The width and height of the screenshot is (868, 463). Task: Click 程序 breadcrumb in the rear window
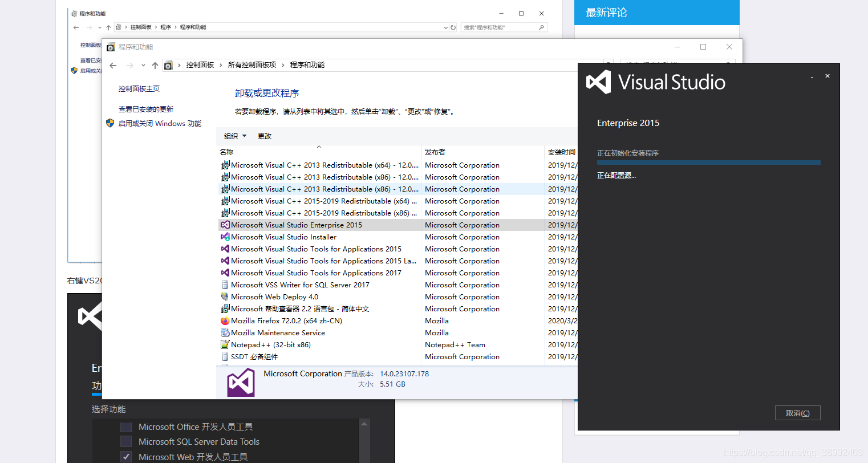(x=166, y=27)
